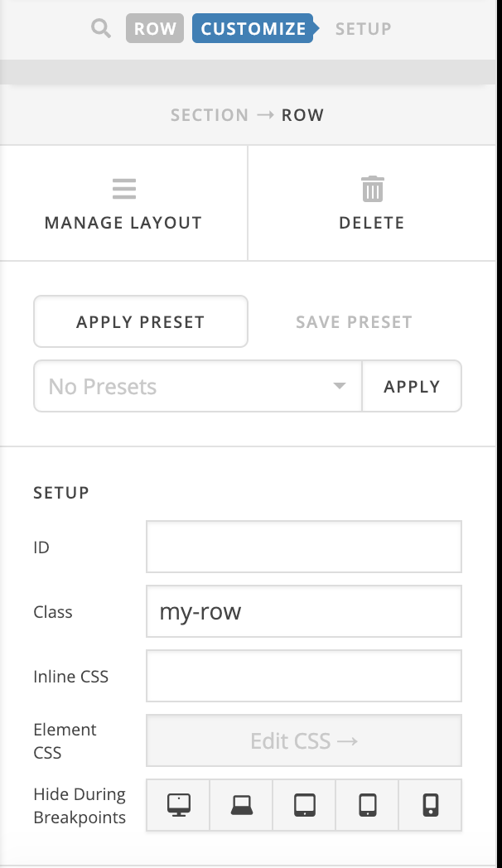Click the SAVE PRESET button
This screenshot has height=868, width=502.
click(x=355, y=321)
